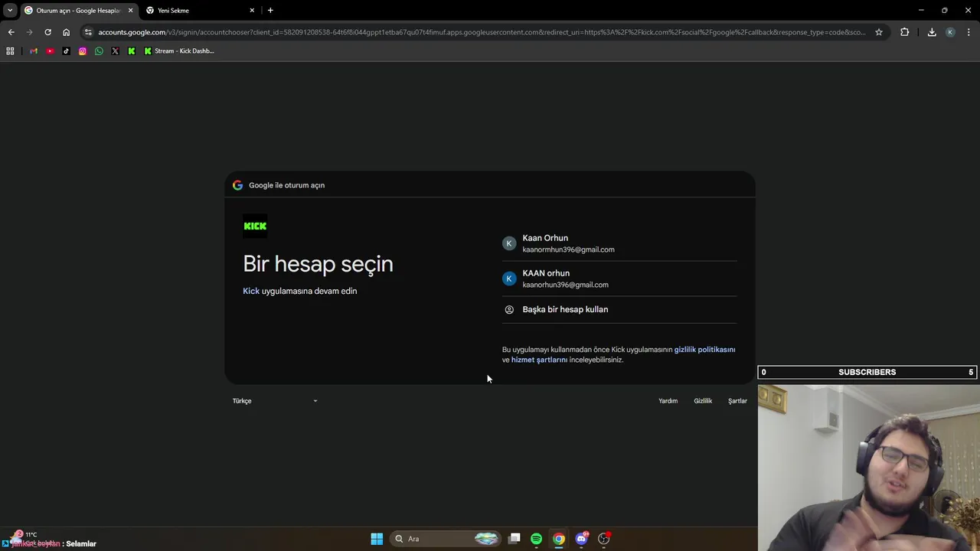View site information icon in address bar

tap(89, 32)
